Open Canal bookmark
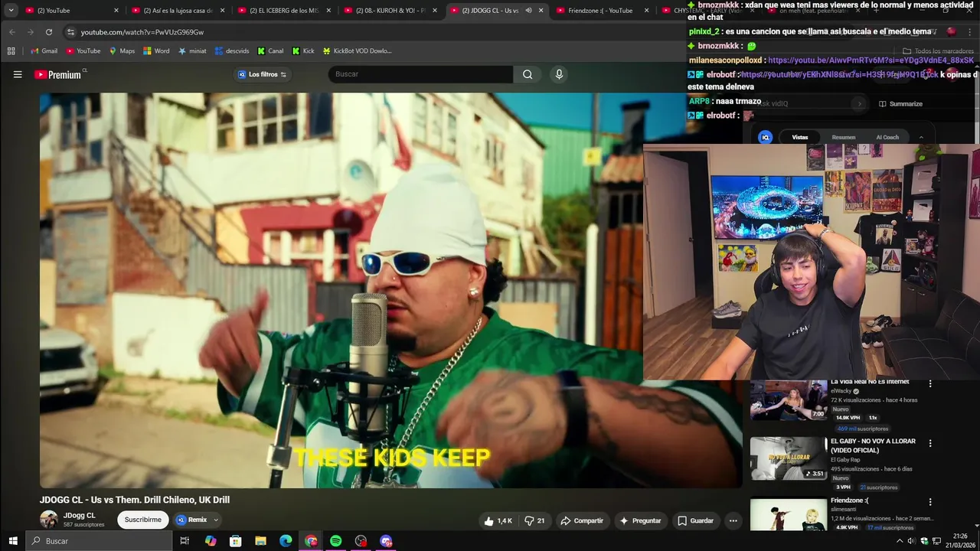The height and width of the screenshot is (551, 980). tap(270, 51)
